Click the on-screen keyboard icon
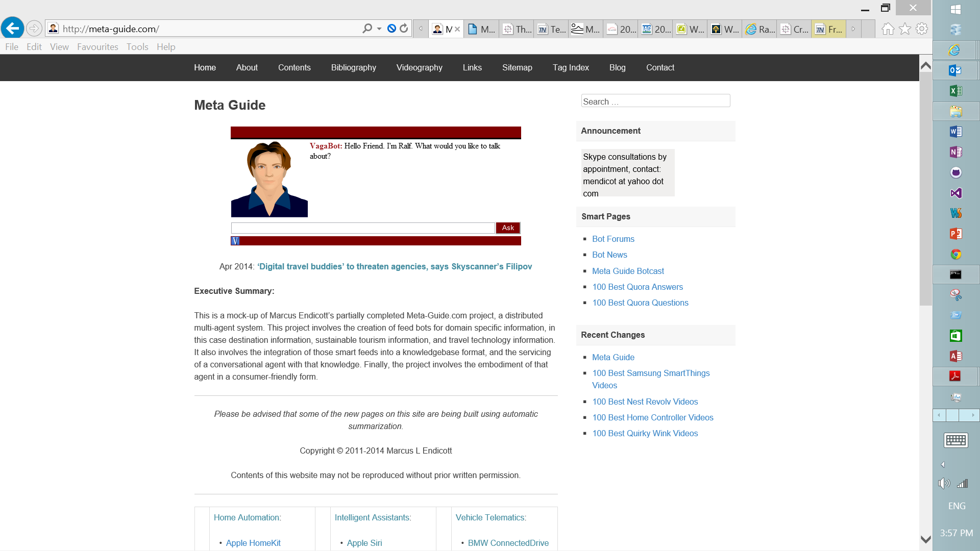Viewport: 980px width, 551px height. (955, 440)
